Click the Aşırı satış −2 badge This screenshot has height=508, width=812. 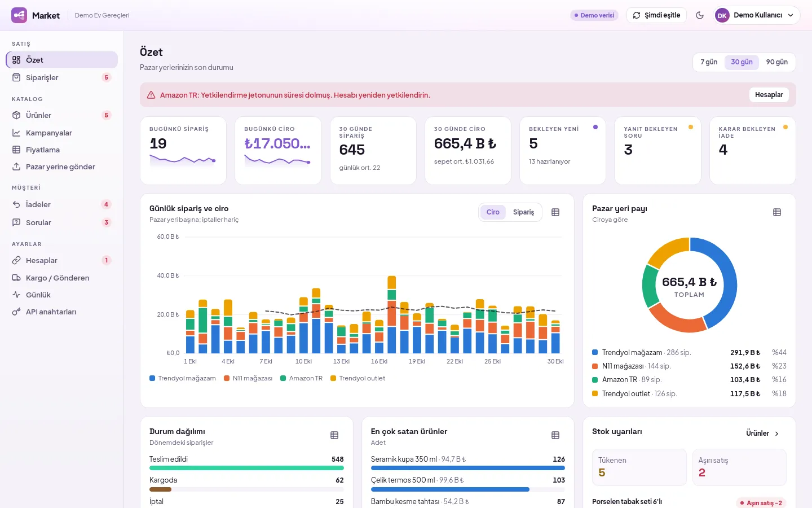761,503
